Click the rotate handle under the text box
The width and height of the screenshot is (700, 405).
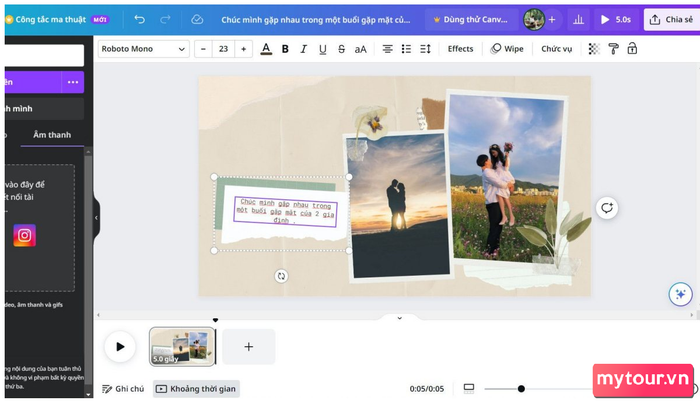coord(281,276)
